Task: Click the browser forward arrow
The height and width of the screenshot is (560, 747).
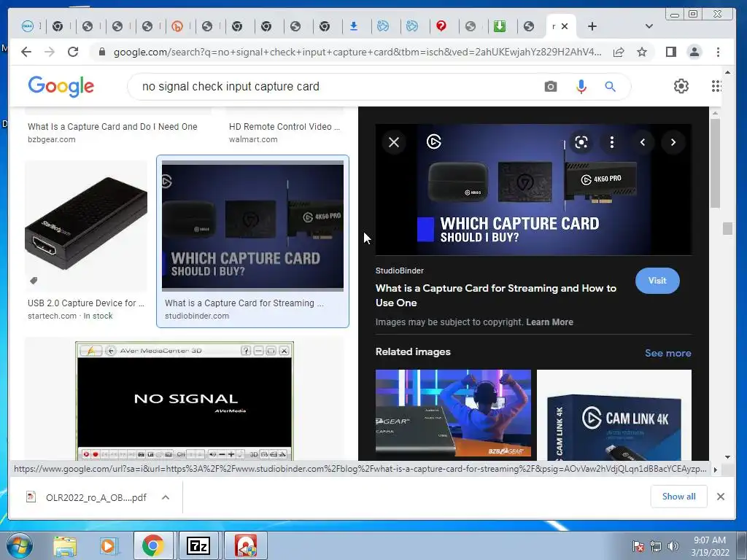Action: pos(50,52)
